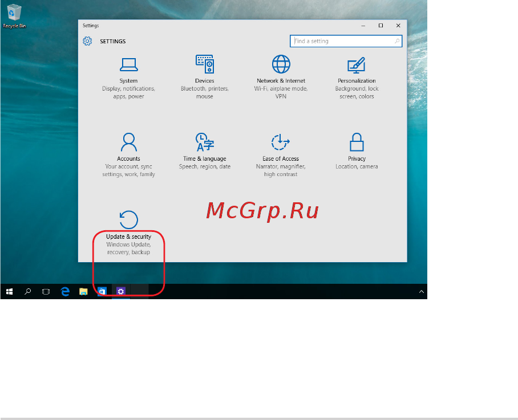The width and height of the screenshot is (518, 420).
Task: Click 'Narrator, magnifier, high contrast' description
Action: pos(281,170)
